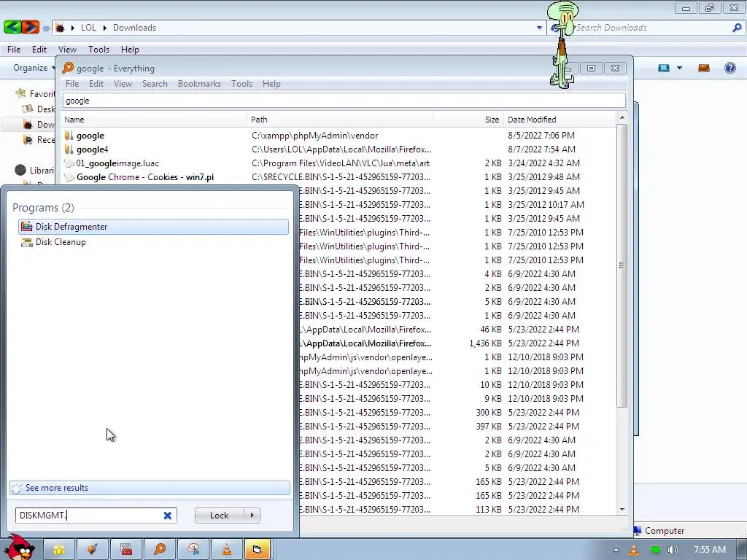
Task: Expand the recent pages dropdown next to forward
Action: click(x=46, y=28)
